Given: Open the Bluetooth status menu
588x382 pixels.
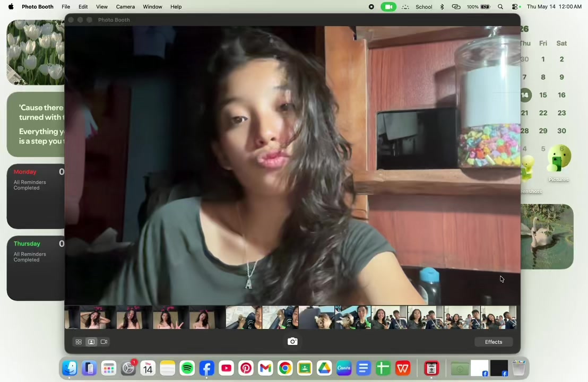Looking at the screenshot, I should [442, 7].
